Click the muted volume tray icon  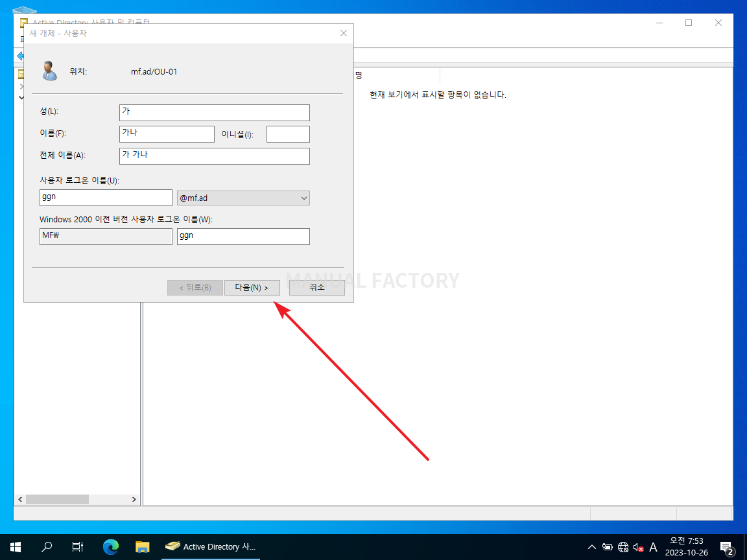638,547
